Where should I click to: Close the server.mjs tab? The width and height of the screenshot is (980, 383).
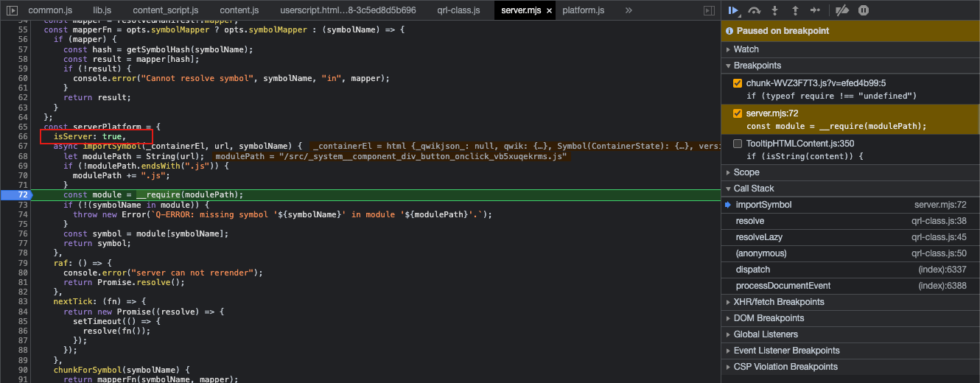549,11
